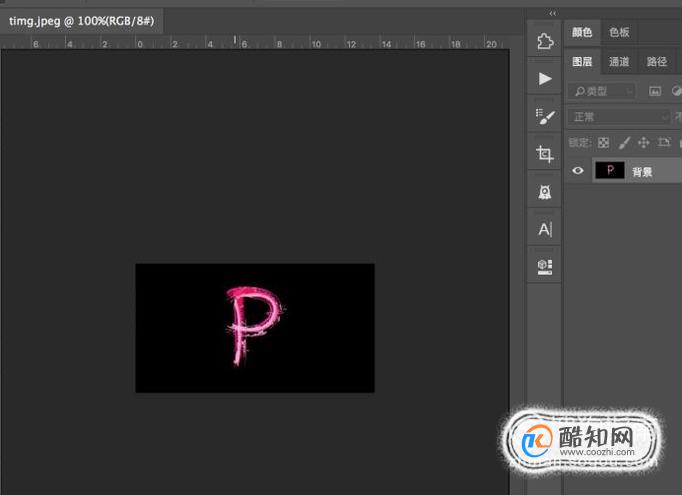The height and width of the screenshot is (495, 682).
Task: Switch to the 通道 tab
Action: point(619,61)
